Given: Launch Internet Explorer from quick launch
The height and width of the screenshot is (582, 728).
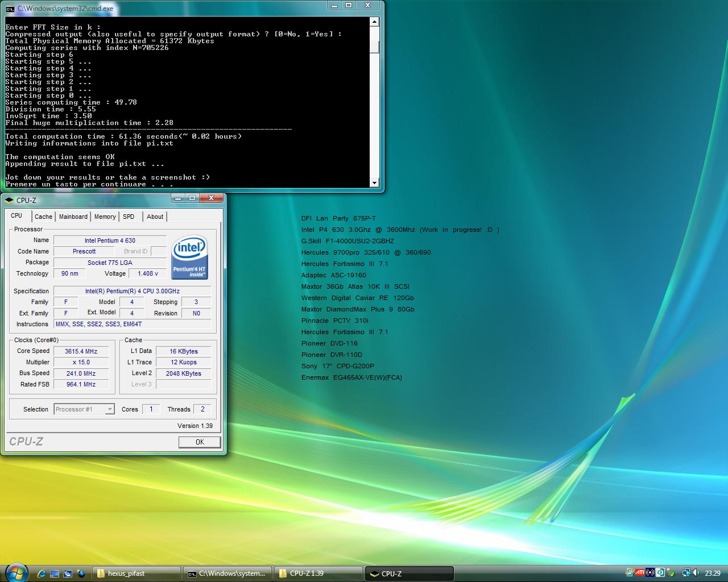Looking at the screenshot, I should coord(42,573).
